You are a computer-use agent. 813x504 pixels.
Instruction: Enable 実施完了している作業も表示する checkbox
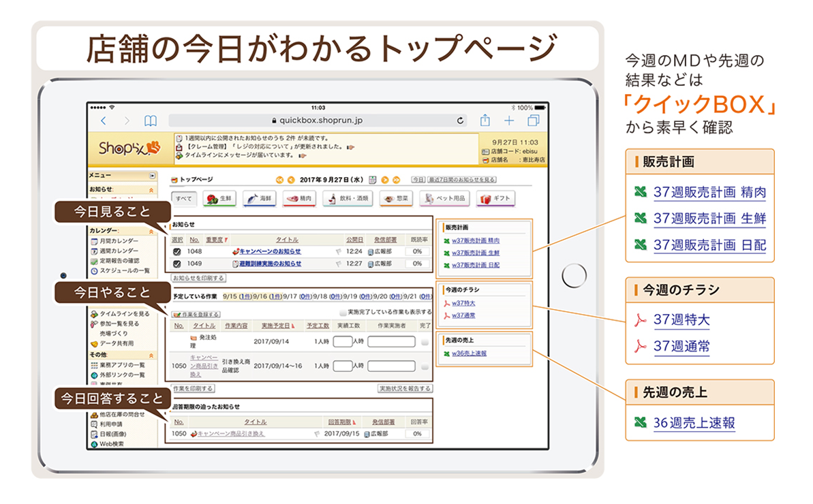point(343,313)
